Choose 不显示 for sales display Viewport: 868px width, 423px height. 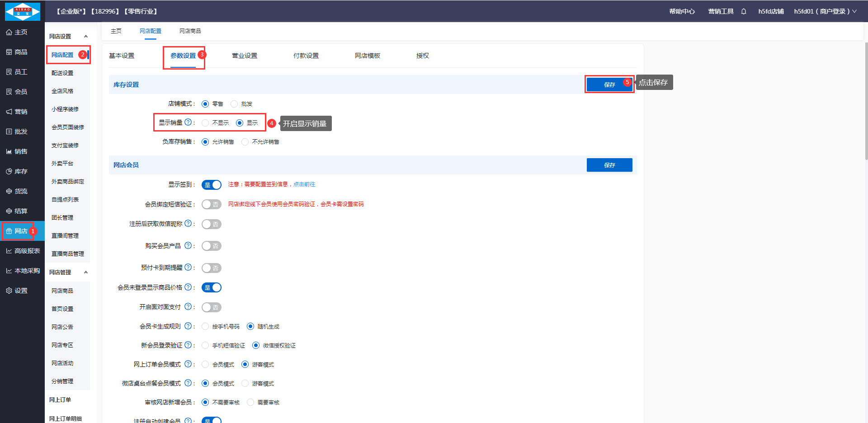point(205,123)
